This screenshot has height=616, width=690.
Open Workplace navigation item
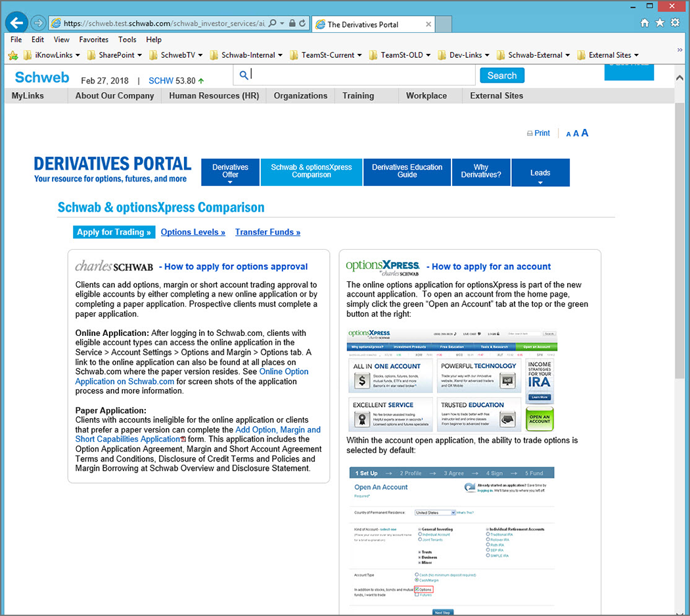[x=426, y=95]
